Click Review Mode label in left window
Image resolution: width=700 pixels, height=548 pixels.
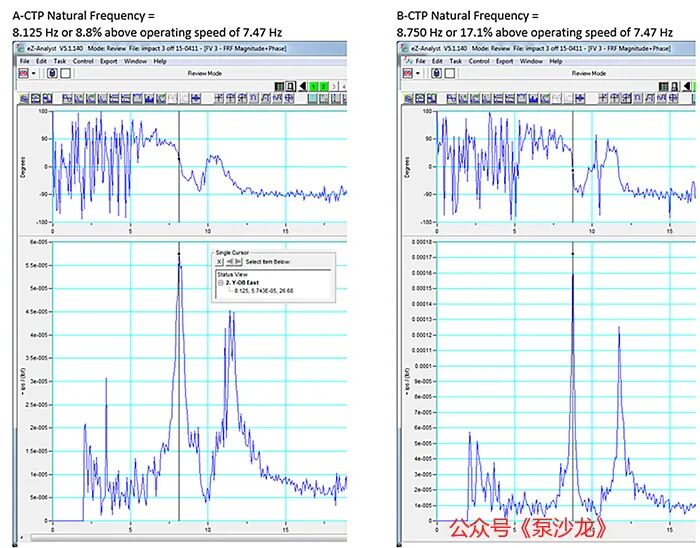pyautogui.click(x=204, y=73)
